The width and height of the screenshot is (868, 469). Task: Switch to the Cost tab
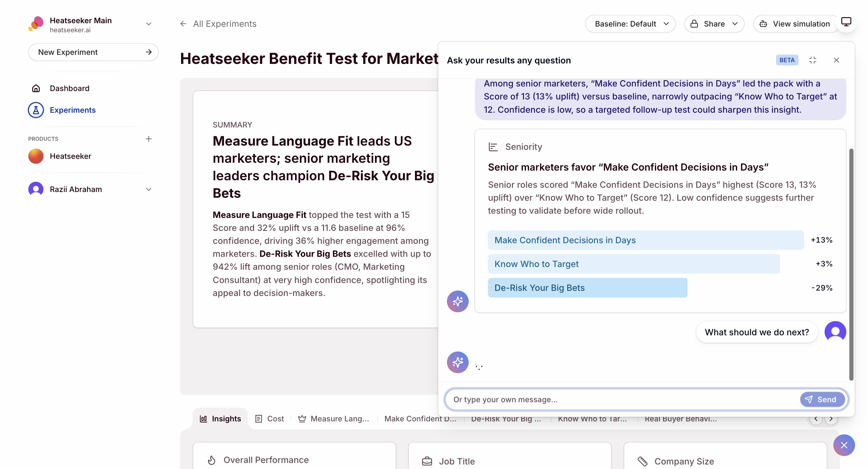click(269, 419)
